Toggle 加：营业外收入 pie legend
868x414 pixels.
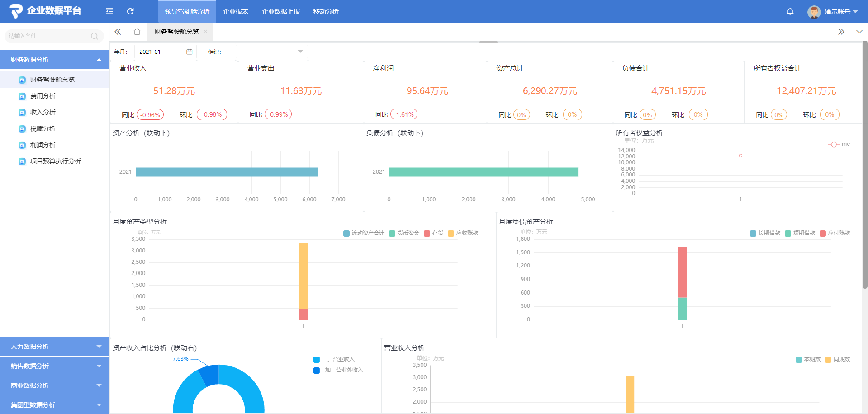(x=338, y=370)
